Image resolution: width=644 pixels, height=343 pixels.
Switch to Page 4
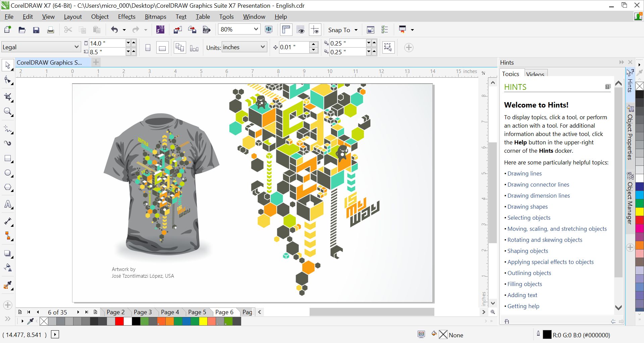coord(170,312)
